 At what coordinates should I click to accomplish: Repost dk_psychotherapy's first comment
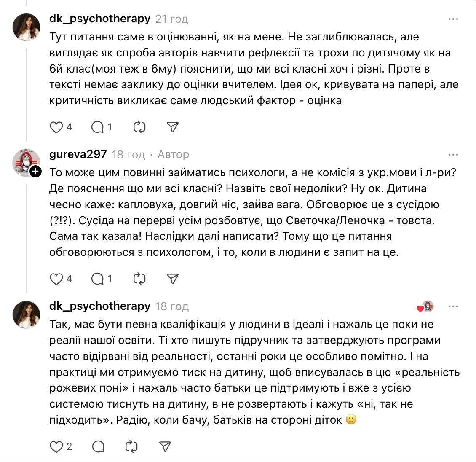point(139,126)
